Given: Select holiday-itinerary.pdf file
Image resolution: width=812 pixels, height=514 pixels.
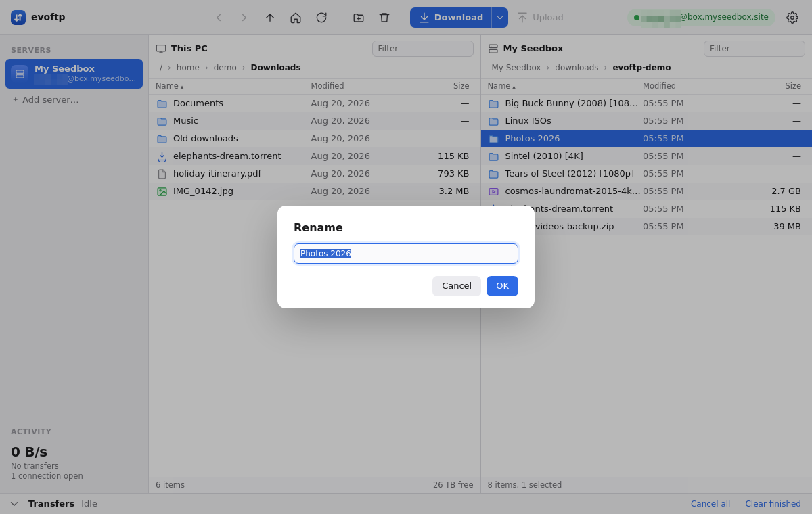Looking at the screenshot, I should [x=315, y=174].
